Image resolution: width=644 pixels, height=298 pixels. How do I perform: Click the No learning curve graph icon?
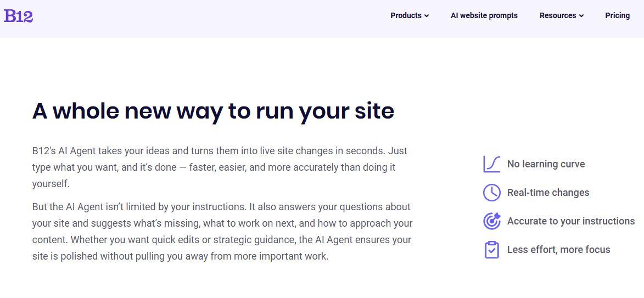(x=491, y=164)
